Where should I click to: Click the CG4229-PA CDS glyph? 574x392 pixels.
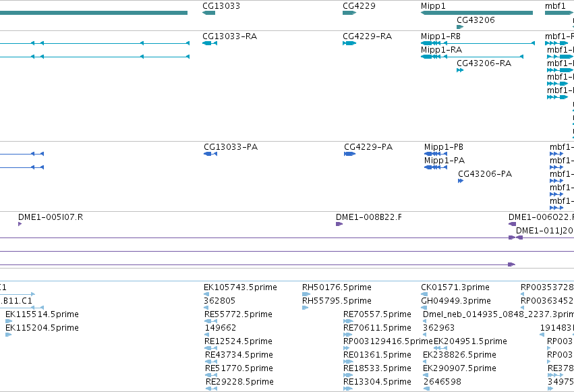click(x=349, y=154)
